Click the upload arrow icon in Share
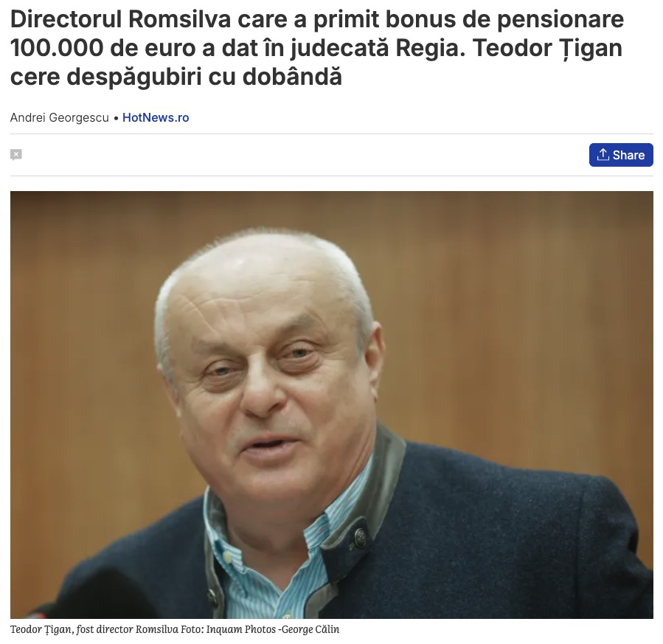The width and height of the screenshot is (663, 644). [x=603, y=155]
